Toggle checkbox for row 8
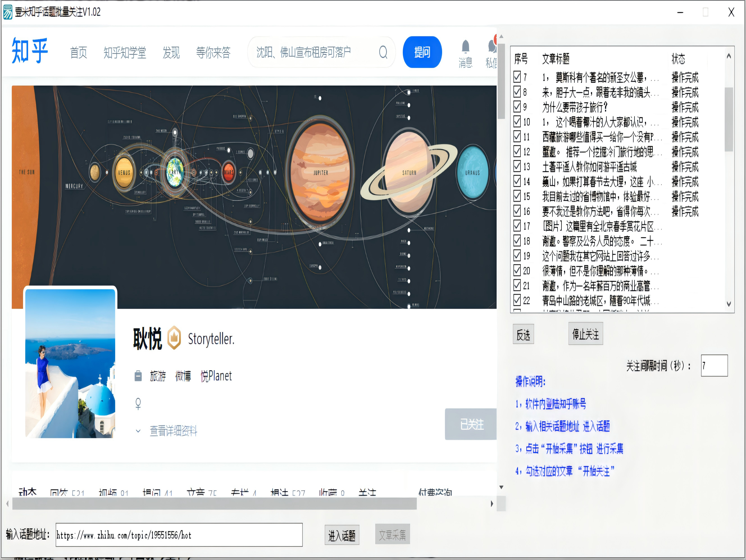Screen dimensions: 746x560 517,91
